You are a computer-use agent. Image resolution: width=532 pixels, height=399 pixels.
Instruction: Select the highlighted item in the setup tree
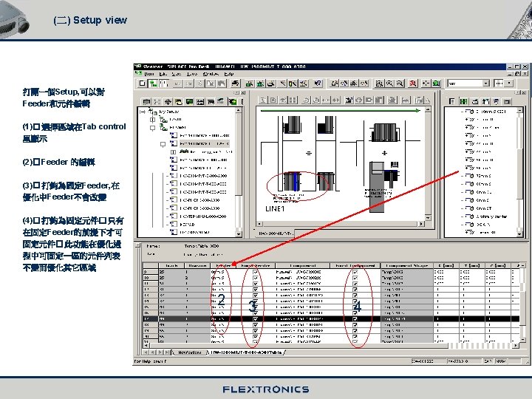pyautogui.click(x=204, y=143)
